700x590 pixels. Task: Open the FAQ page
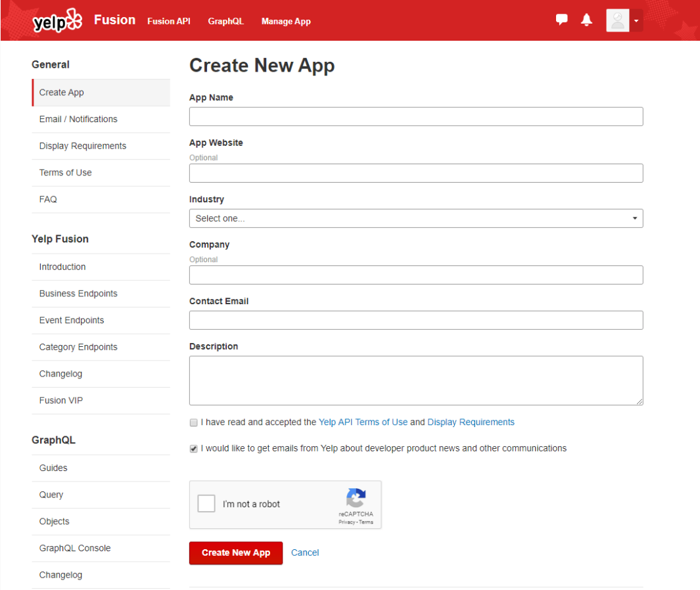(x=101, y=200)
